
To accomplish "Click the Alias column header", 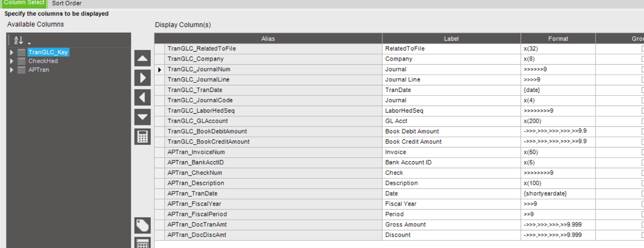I will click(268, 38).
